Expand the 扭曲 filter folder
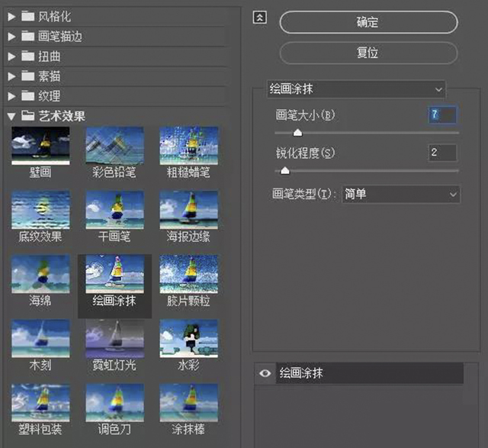 click(11, 56)
